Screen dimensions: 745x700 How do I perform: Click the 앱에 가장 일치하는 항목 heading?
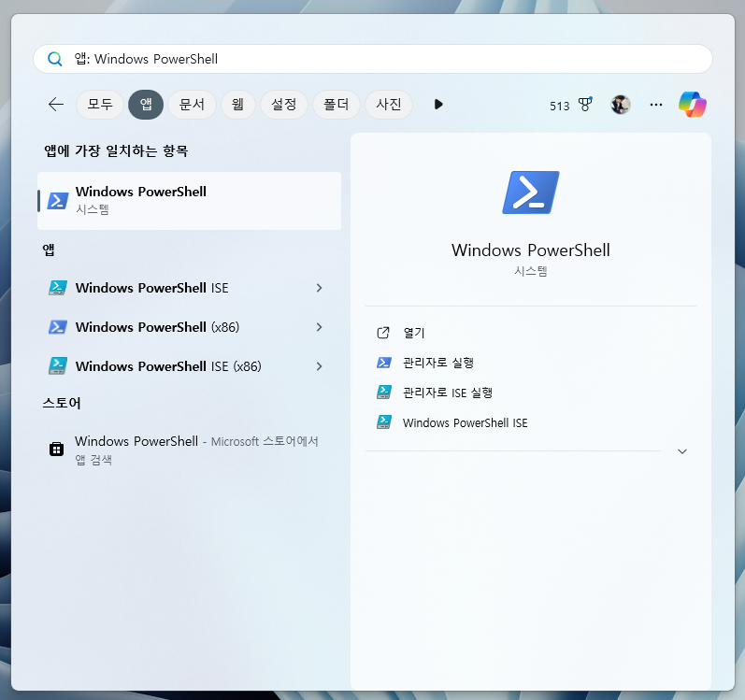coord(116,151)
